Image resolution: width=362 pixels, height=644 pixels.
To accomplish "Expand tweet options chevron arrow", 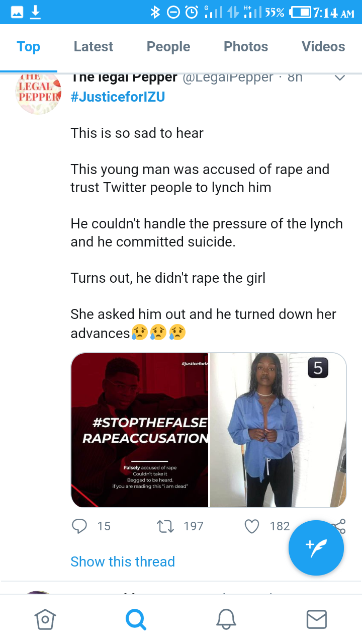I will pyautogui.click(x=340, y=78).
